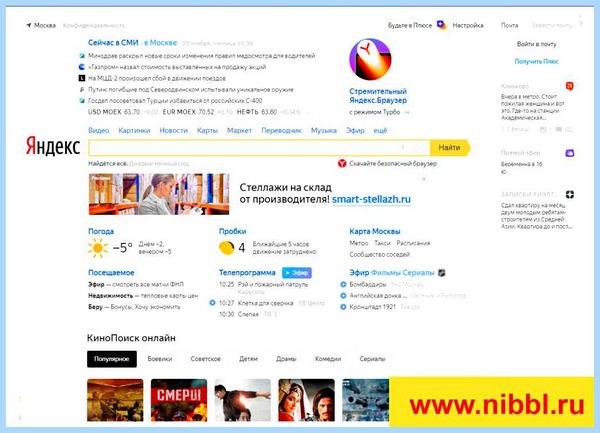Image resolution: width=600 pixels, height=433 pixels.
Task: Click the Yandex logo
Action: tap(53, 146)
